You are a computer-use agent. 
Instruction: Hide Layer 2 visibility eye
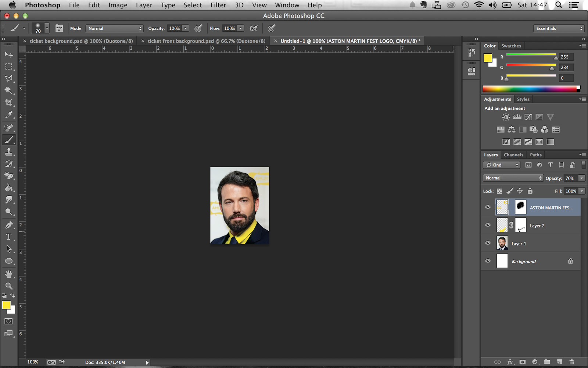tap(488, 225)
